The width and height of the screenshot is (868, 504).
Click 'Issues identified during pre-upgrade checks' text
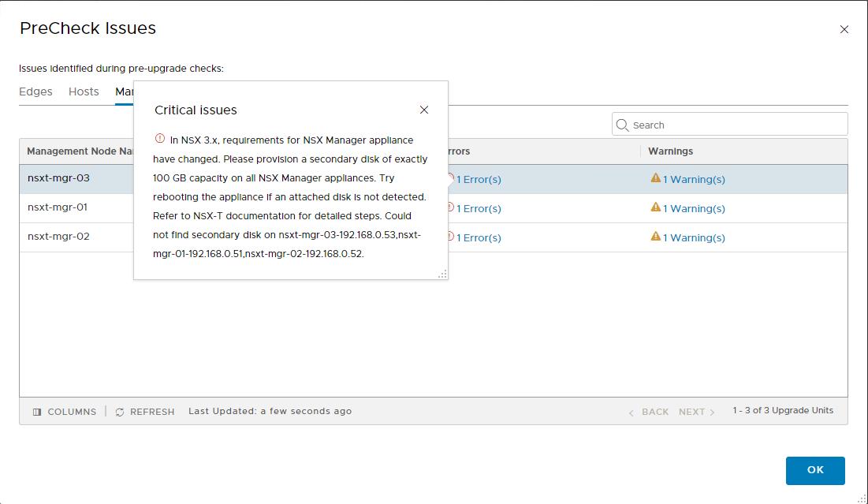(121, 69)
